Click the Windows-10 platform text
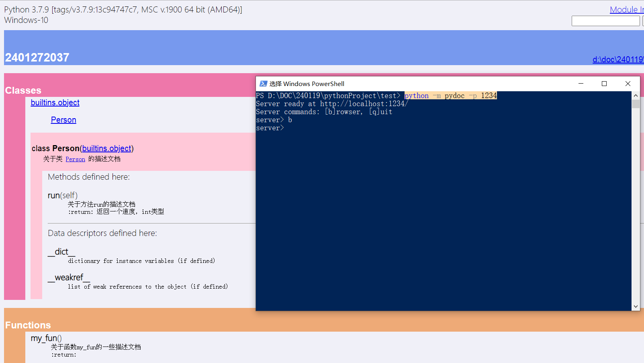Viewport: 644px width, 363px height. [x=26, y=20]
